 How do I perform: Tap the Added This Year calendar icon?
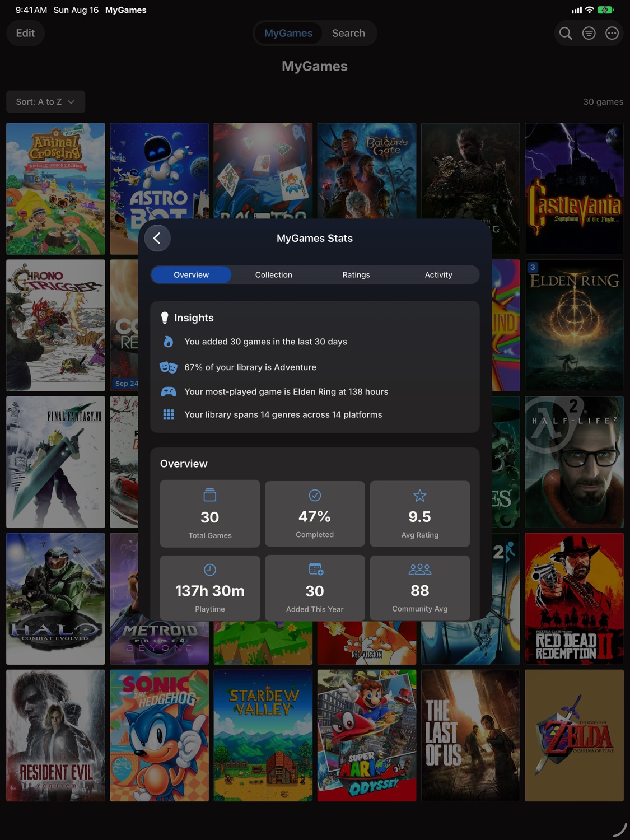pos(316,570)
